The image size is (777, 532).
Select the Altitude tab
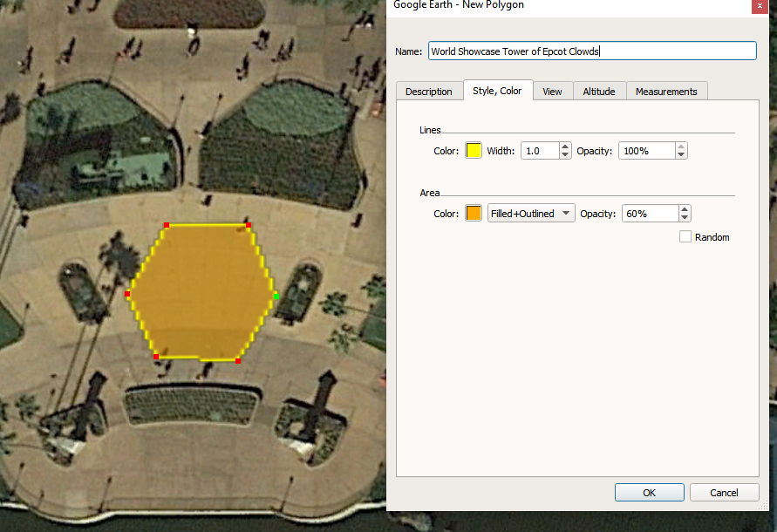599,92
